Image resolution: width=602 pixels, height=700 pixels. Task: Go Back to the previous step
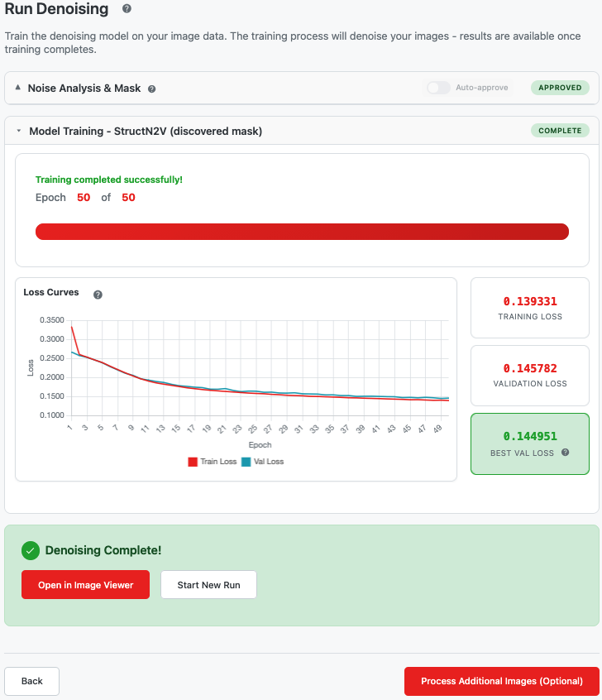32,681
